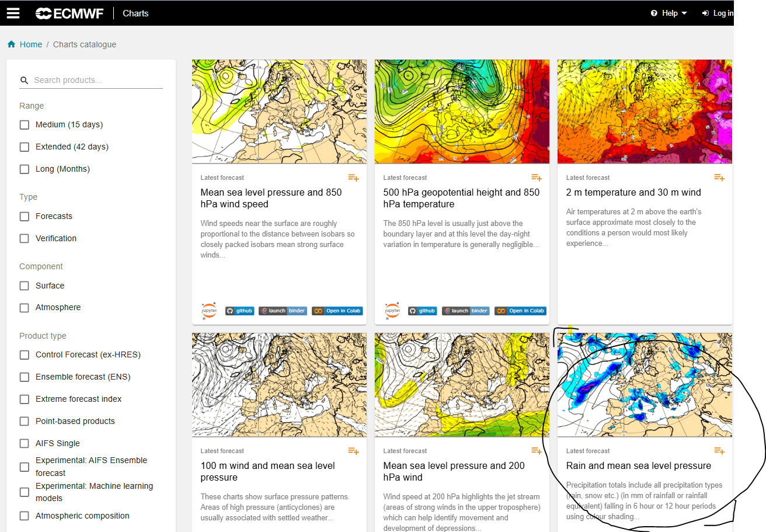Open github badge on 850 hPa wind speed card
Viewport: 766px width, 532px height.
click(239, 311)
